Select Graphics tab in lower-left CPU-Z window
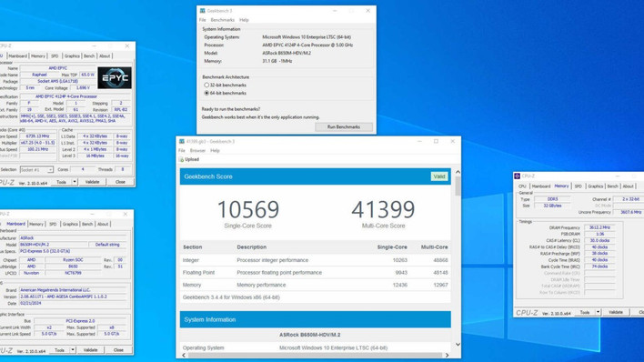This screenshot has height=362, width=644. coord(70,224)
